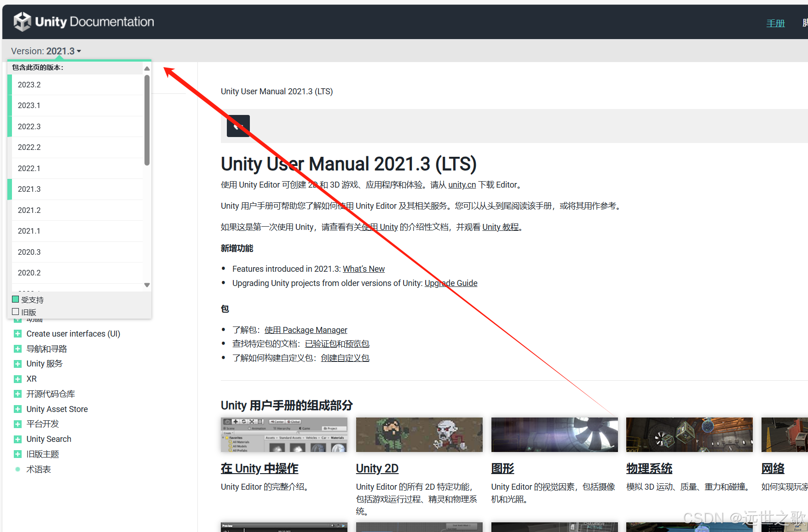Open the What's New link

click(364, 269)
